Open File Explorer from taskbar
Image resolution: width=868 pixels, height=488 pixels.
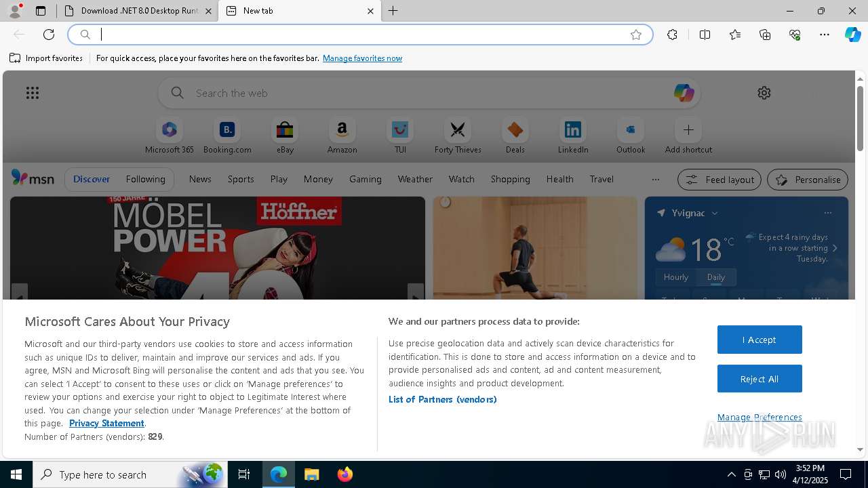click(x=311, y=474)
